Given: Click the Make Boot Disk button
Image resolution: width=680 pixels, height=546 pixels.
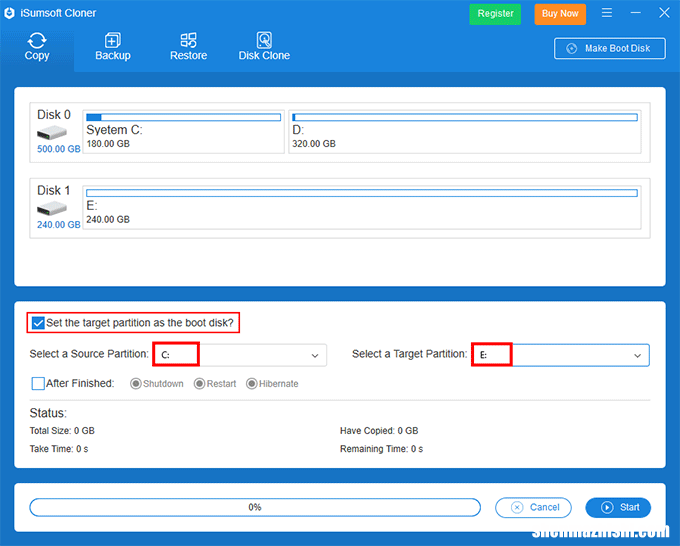Looking at the screenshot, I should pyautogui.click(x=610, y=48).
